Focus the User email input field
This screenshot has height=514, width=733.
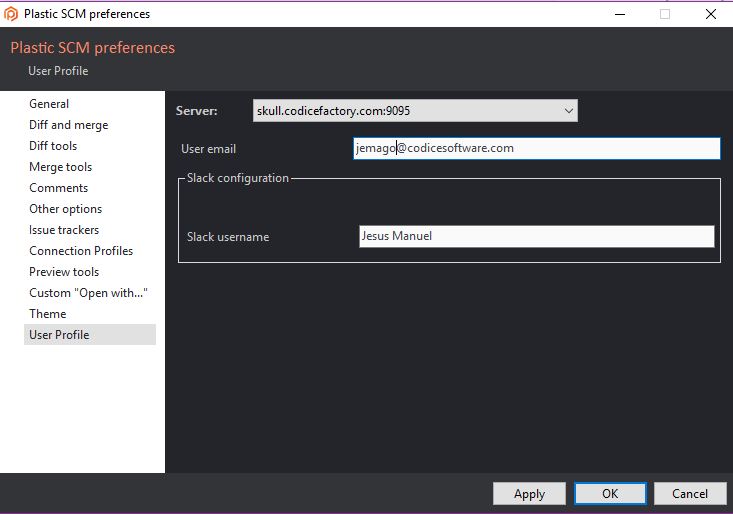537,148
